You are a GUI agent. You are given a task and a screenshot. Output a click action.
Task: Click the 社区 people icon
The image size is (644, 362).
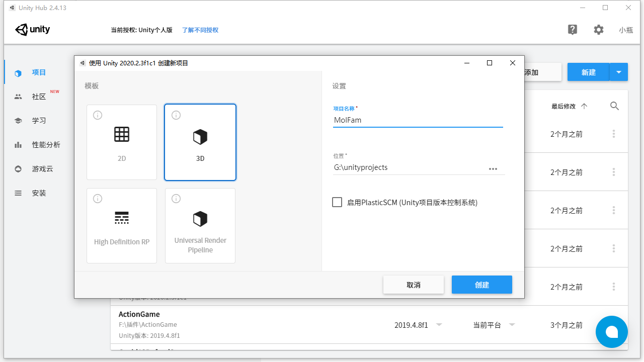18,97
